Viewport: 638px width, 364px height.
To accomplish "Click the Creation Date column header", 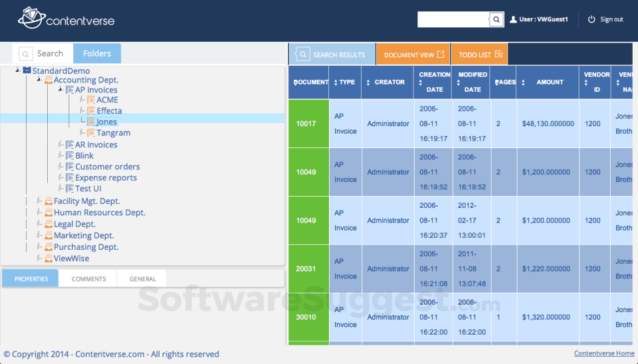I will pyautogui.click(x=433, y=82).
